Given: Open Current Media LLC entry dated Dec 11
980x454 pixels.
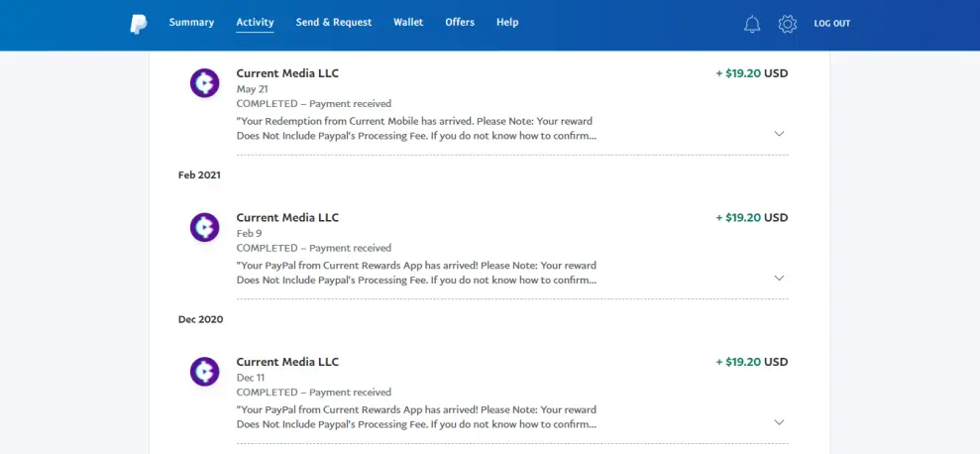Looking at the screenshot, I should pos(287,363).
